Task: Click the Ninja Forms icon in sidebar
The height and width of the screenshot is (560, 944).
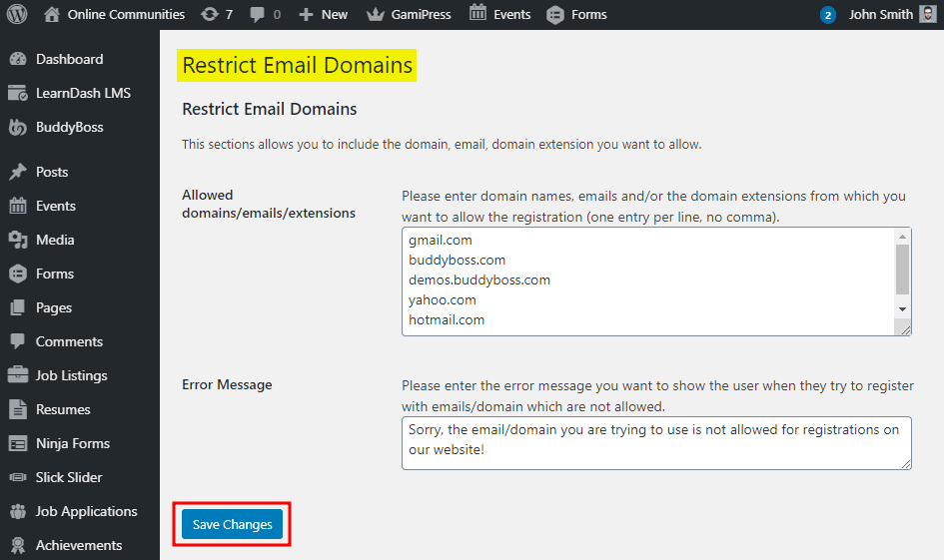Action: point(18,443)
